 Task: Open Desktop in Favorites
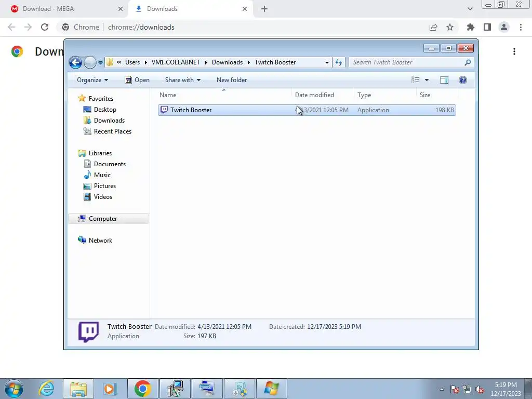tap(105, 110)
